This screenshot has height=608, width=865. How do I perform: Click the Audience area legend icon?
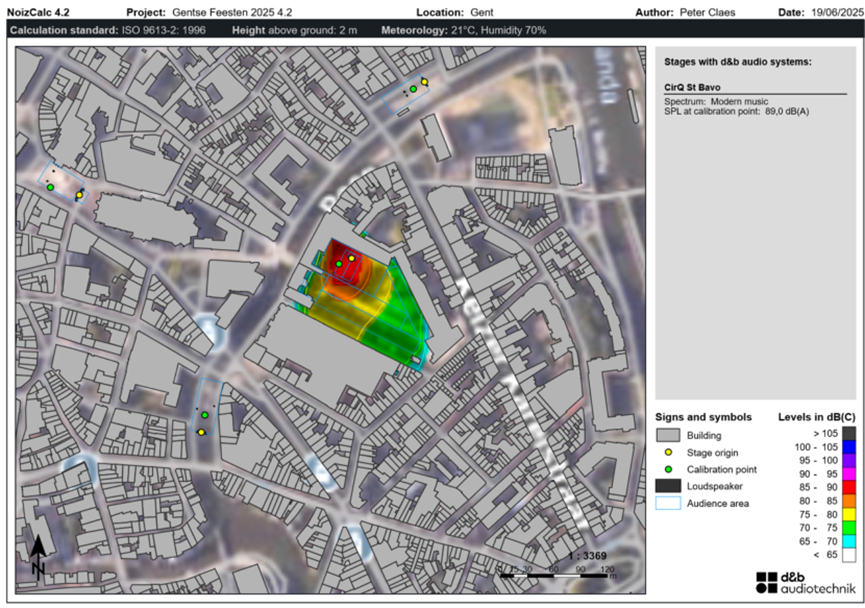click(x=668, y=503)
